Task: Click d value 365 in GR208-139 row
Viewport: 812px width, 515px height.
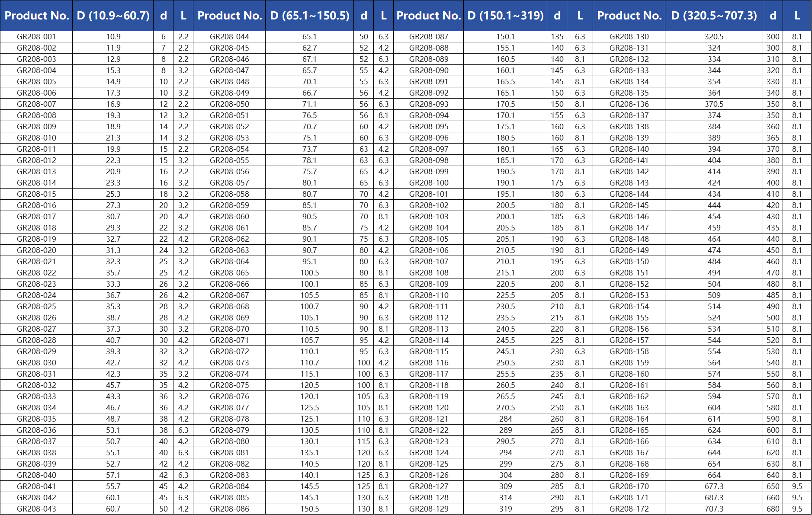Action: (x=773, y=138)
